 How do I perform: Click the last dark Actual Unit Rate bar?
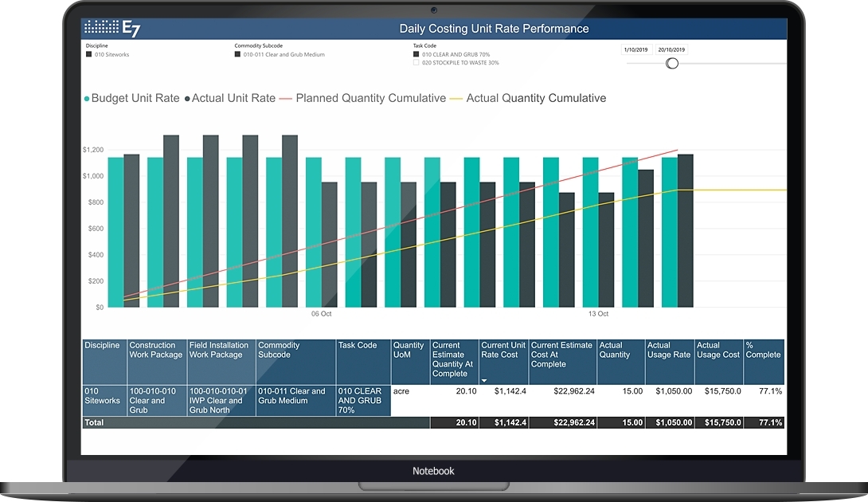pos(685,231)
